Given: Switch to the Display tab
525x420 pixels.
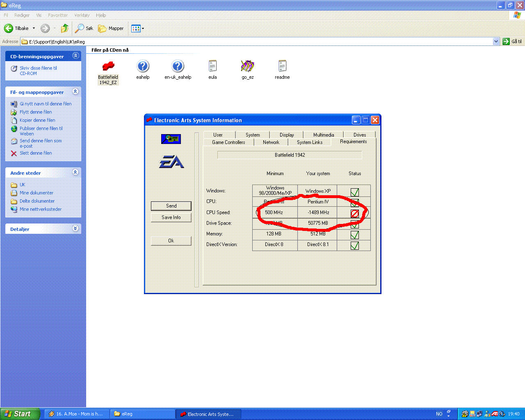Looking at the screenshot, I should click(287, 135).
